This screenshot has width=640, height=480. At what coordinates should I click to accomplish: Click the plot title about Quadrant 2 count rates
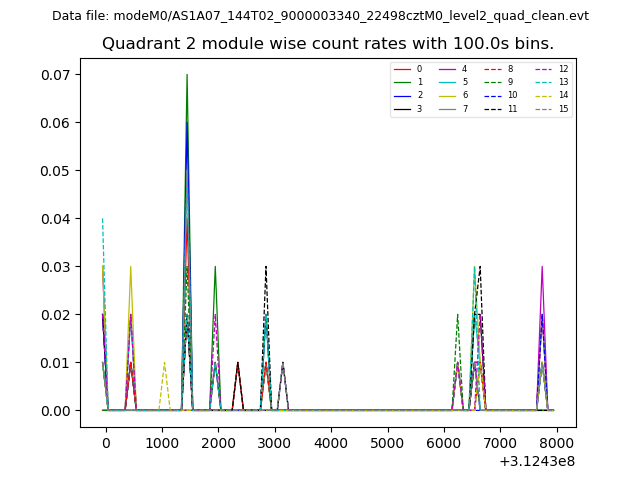pyautogui.click(x=327, y=44)
